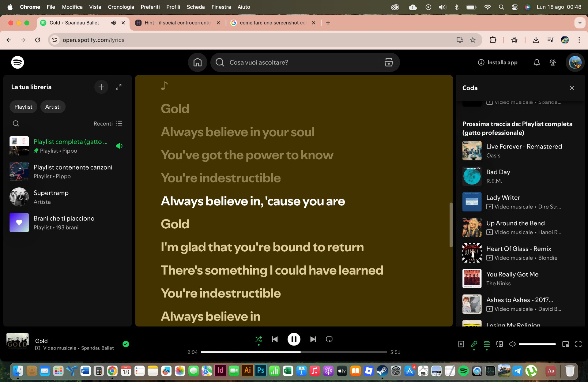The width and height of the screenshot is (588, 382).
Task: Open the Recenti sort menu
Action: (108, 123)
